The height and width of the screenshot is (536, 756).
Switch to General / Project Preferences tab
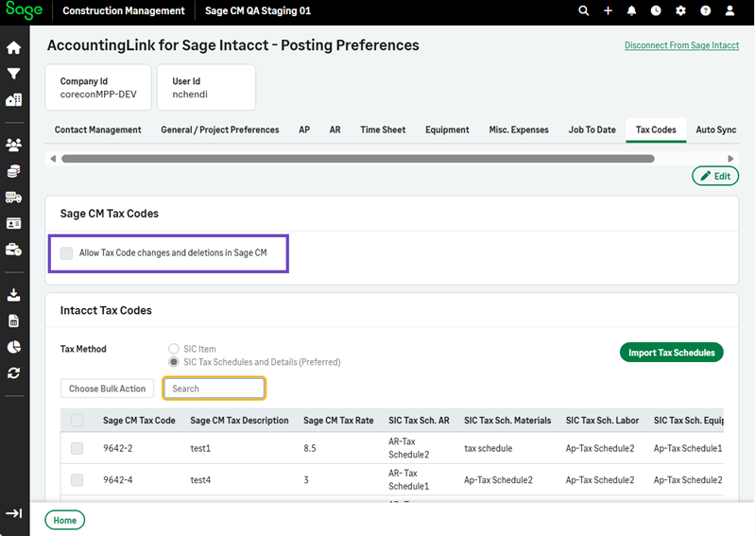click(220, 130)
